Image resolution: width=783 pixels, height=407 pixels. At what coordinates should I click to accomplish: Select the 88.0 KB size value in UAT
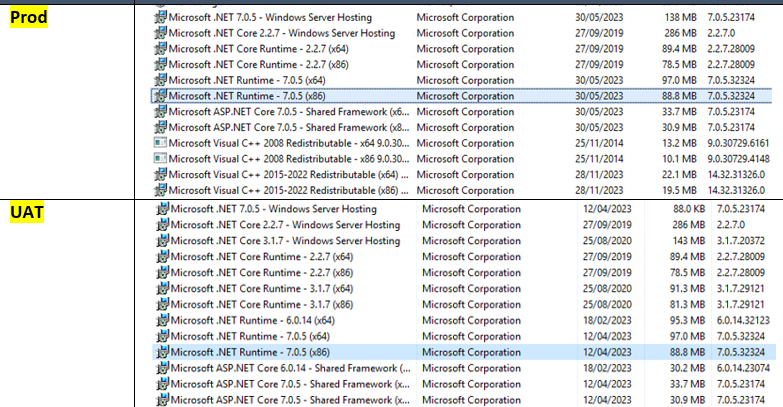pos(689,209)
